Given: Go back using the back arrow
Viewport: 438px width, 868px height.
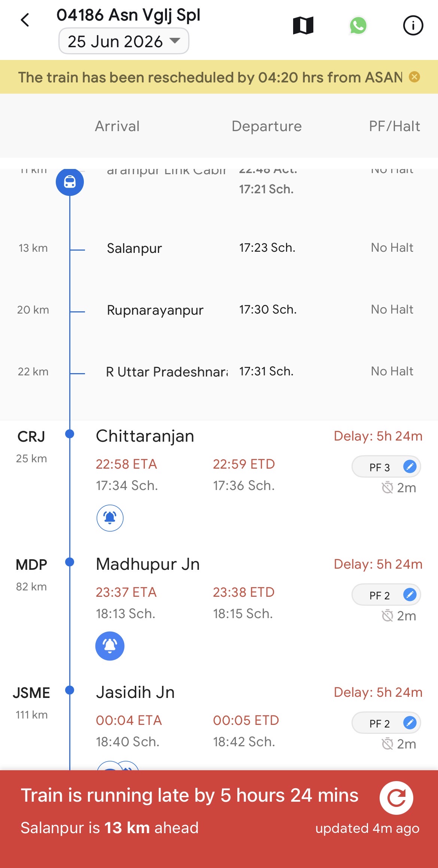Looking at the screenshot, I should [25, 20].
